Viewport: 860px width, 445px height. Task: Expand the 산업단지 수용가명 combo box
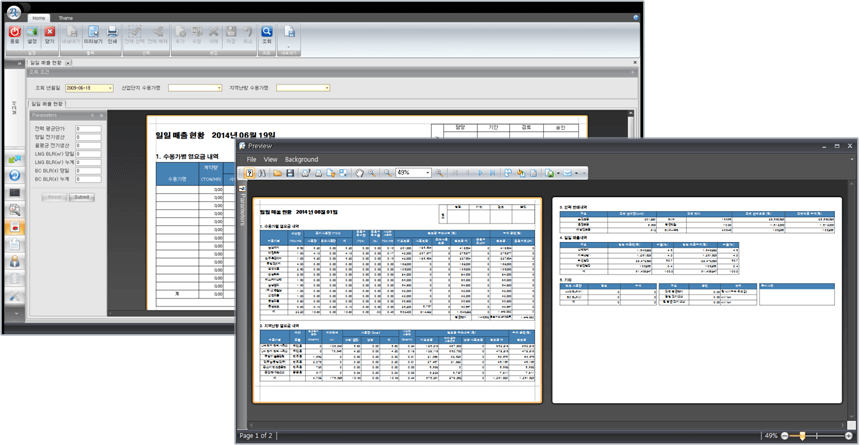tap(219, 88)
